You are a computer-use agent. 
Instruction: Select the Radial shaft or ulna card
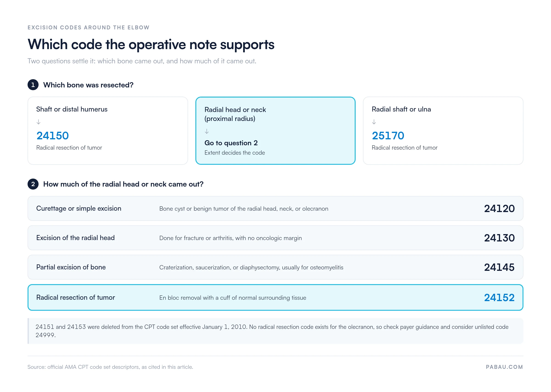[443, 131]
